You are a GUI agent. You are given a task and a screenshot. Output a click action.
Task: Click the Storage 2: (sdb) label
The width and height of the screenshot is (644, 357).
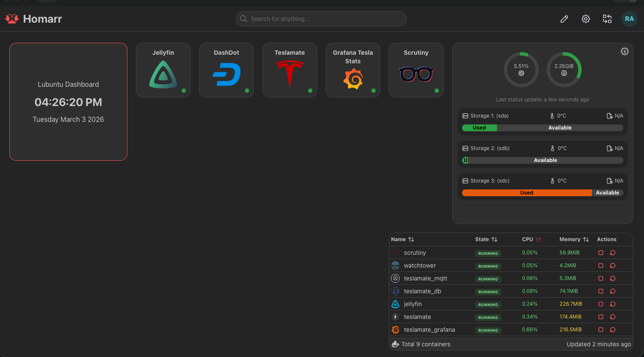(490, 148)
